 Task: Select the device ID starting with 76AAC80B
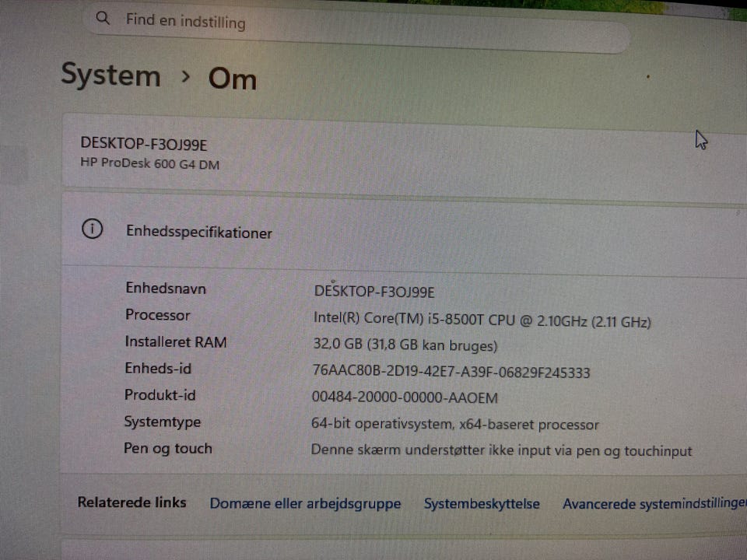451,372
